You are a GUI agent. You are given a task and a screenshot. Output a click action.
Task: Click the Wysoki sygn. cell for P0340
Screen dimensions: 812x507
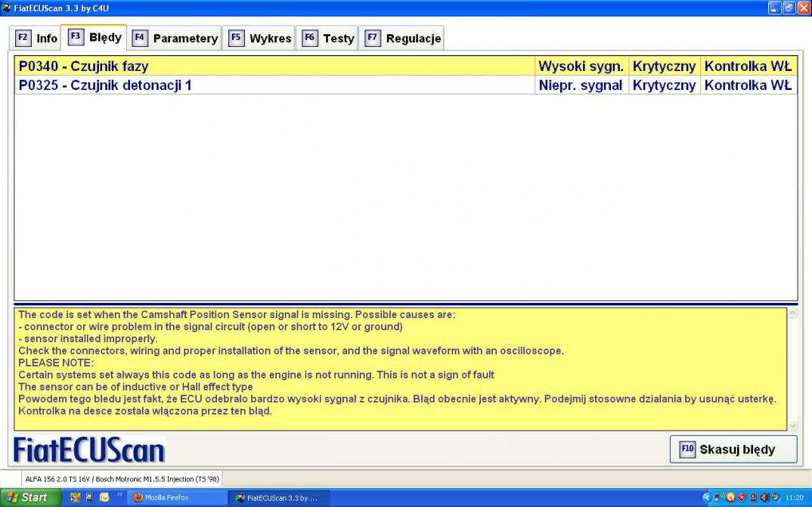[x=581, y=66]
